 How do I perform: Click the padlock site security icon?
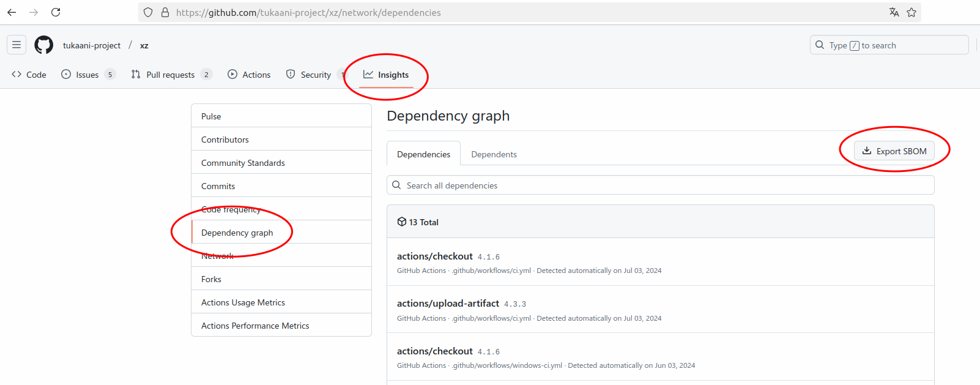click(x=165, y=12)
